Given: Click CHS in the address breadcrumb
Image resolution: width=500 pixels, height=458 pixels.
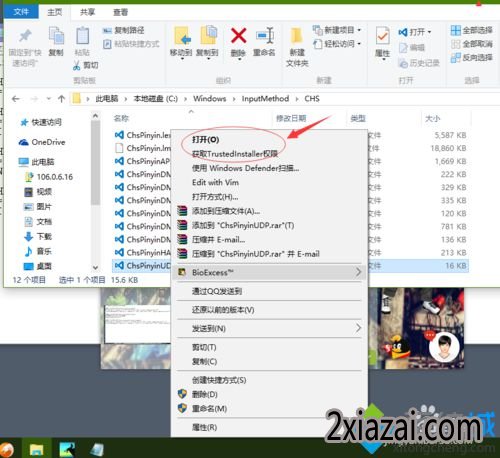Looking at the screenshot, I should point(312,99).
